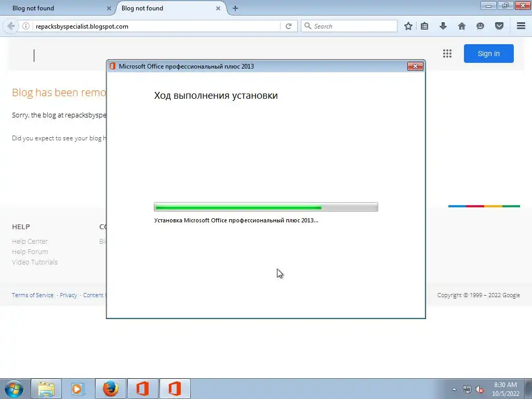Open Video Tutorials link
This screenshot has height=399, width=532.
point(35,262)
